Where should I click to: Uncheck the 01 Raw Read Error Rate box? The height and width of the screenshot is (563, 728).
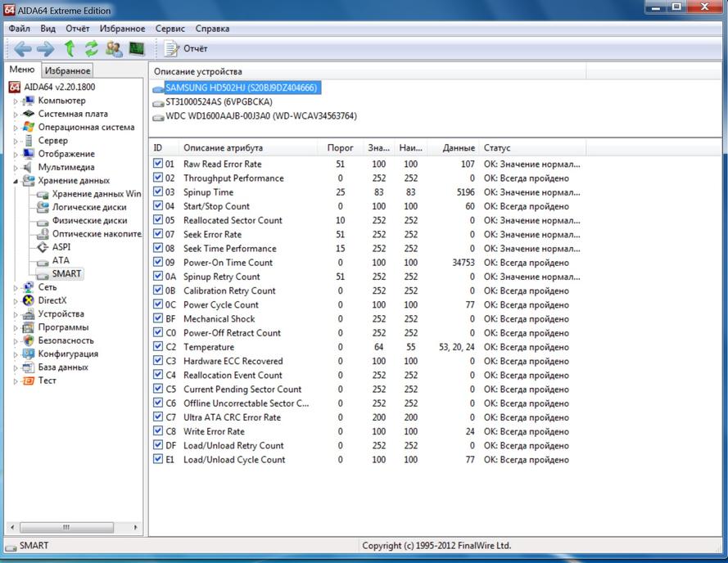(158, 164)
